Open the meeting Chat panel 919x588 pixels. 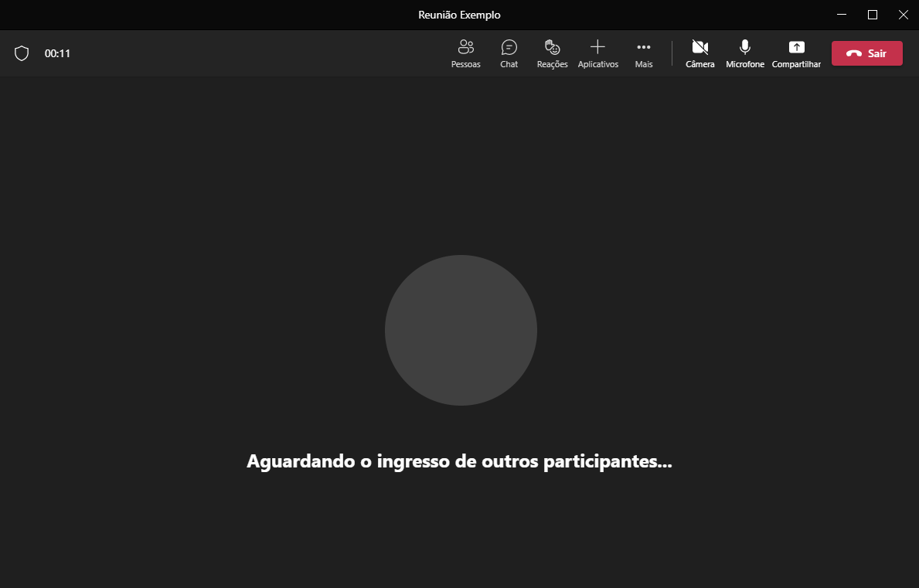coord(509,53)
